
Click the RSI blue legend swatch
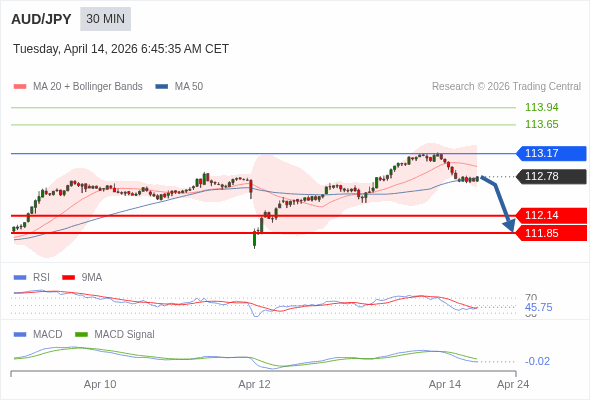tap(20, 278)
